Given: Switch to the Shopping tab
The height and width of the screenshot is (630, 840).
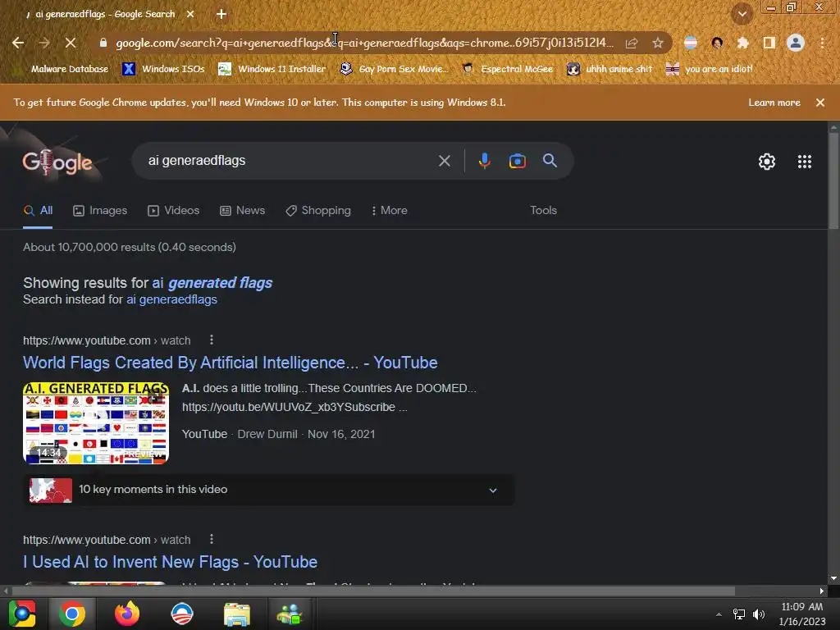Looking at the screenshot, I should pos(318,211).
